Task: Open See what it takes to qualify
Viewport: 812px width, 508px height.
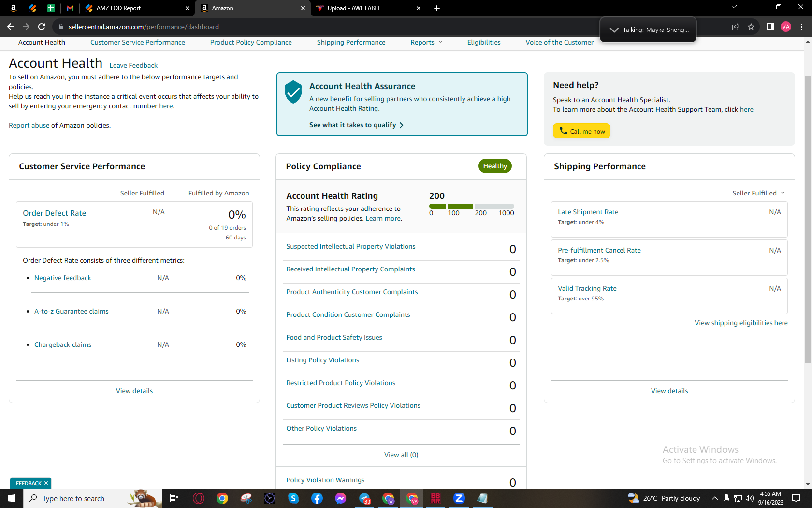Action: (x=356, y=125)
